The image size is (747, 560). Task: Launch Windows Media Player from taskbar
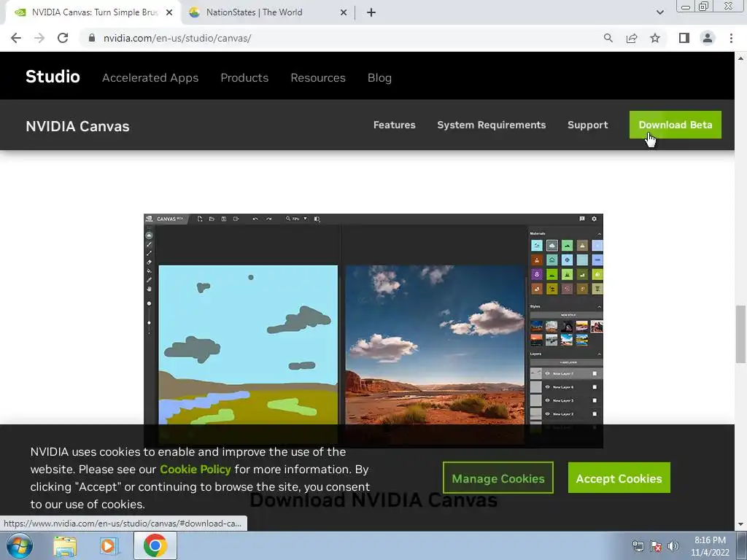click(108, 546)
